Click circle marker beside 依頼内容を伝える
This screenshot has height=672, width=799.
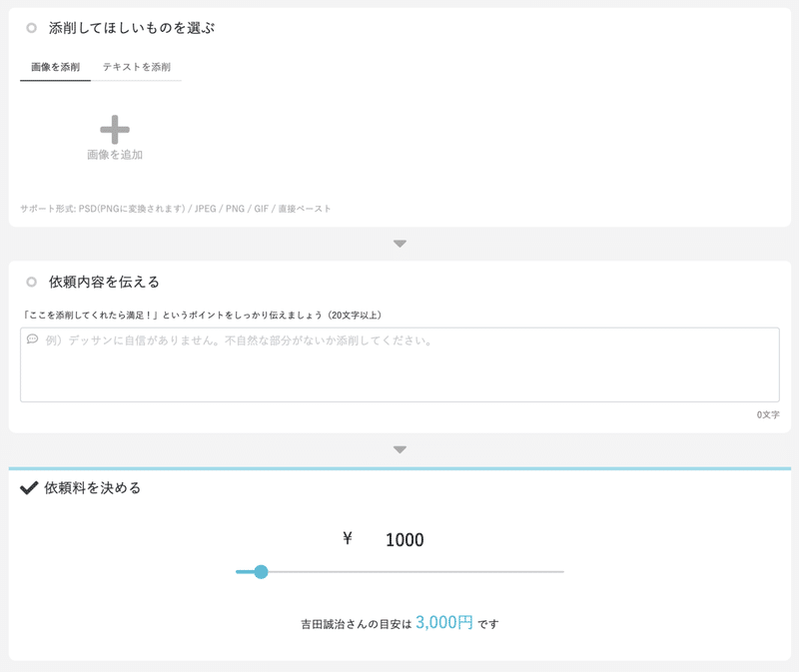tap(32, 282)
